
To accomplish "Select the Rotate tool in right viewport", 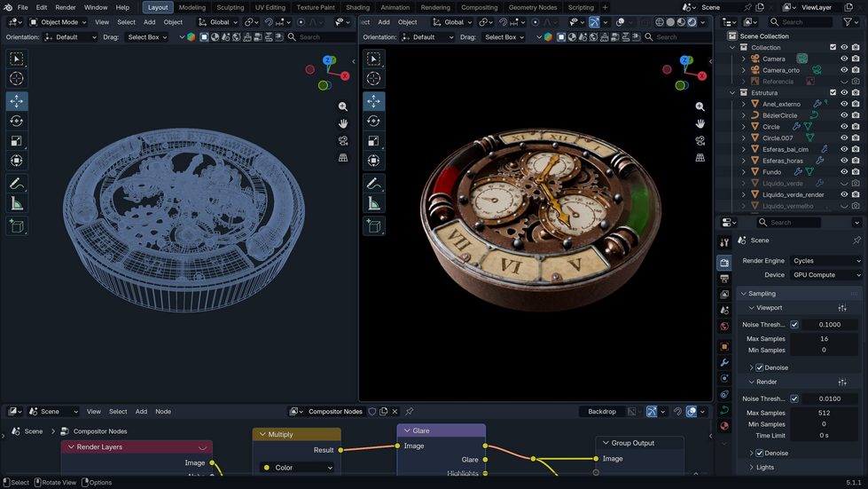I will coord(373,121).
